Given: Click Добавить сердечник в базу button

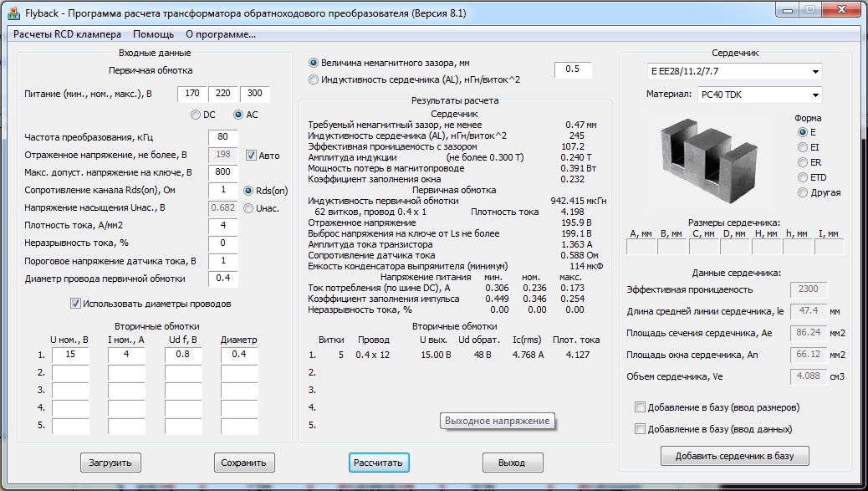Looking at the screenshot, I should click(734, 456).
